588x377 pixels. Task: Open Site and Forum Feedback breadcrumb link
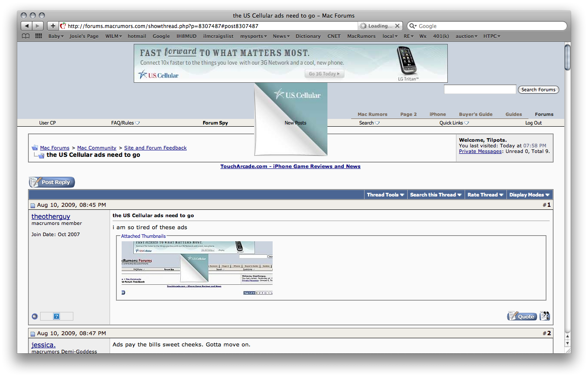(155, 148)
